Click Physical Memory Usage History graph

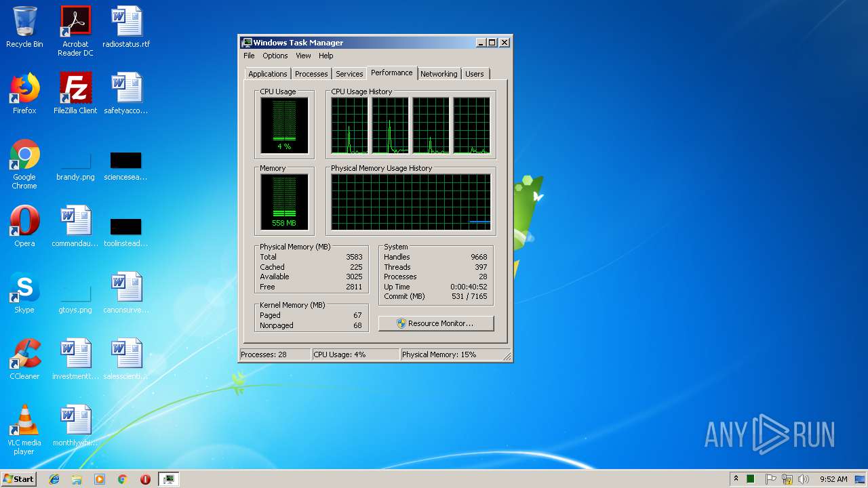click(411, 202)
